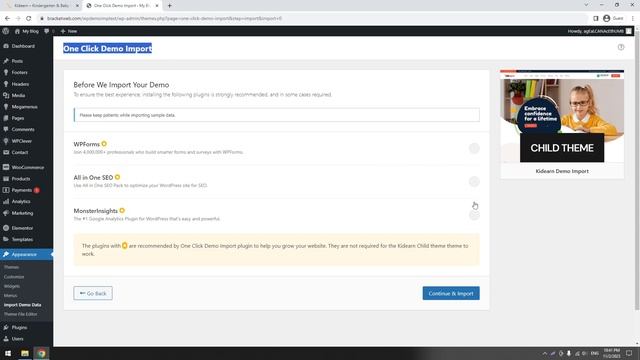
Task: Click the Pages sidebar icon
Action: (6, 118)
